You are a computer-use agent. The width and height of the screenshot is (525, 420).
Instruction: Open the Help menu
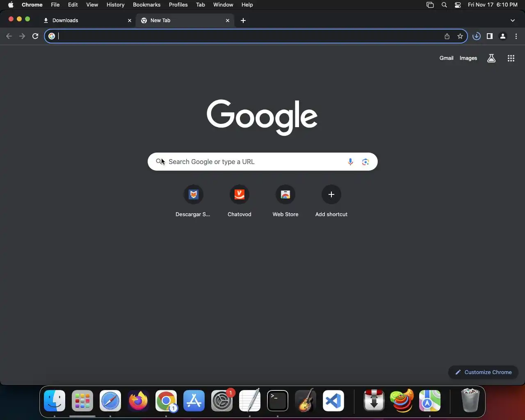[247, 5]
